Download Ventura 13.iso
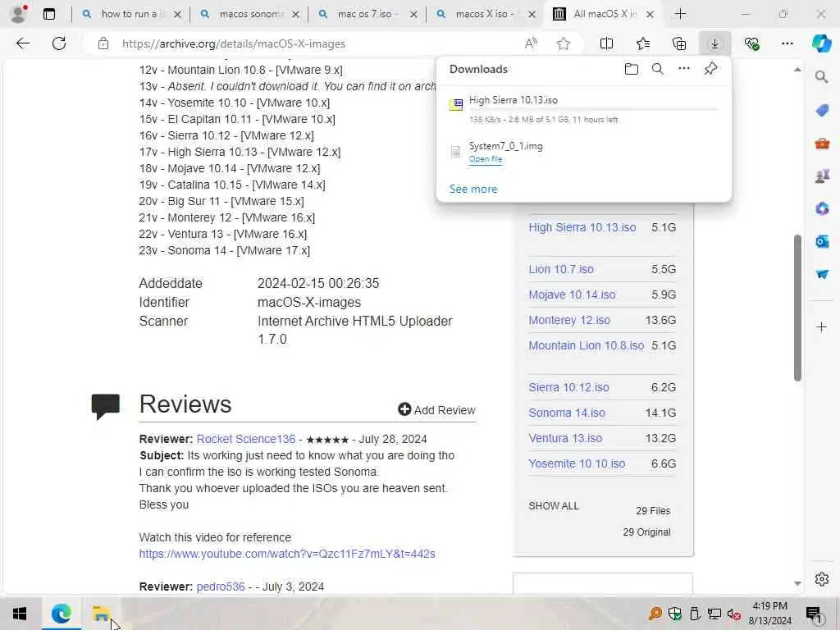The width and height of the screenshot is (840, 630). [x=565, y=438]
